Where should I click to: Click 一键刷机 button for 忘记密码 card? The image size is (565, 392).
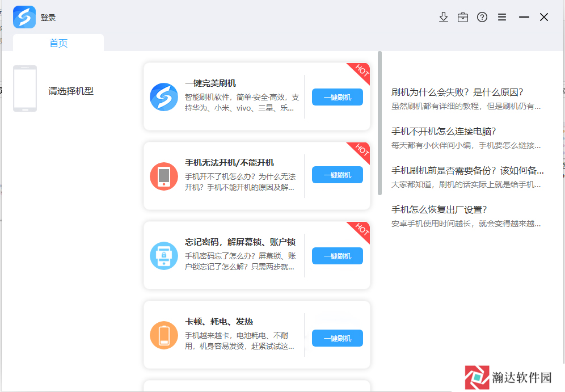[338, 256]
